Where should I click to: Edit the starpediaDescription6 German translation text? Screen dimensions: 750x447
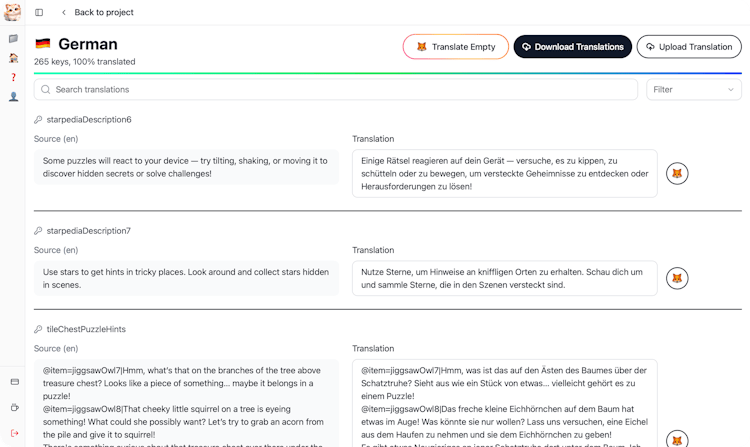(x=504, y=174)
